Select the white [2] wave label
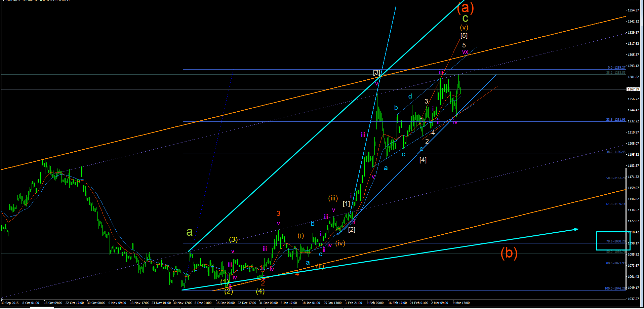This screenshot has width=644, height=309. point(352,230)
